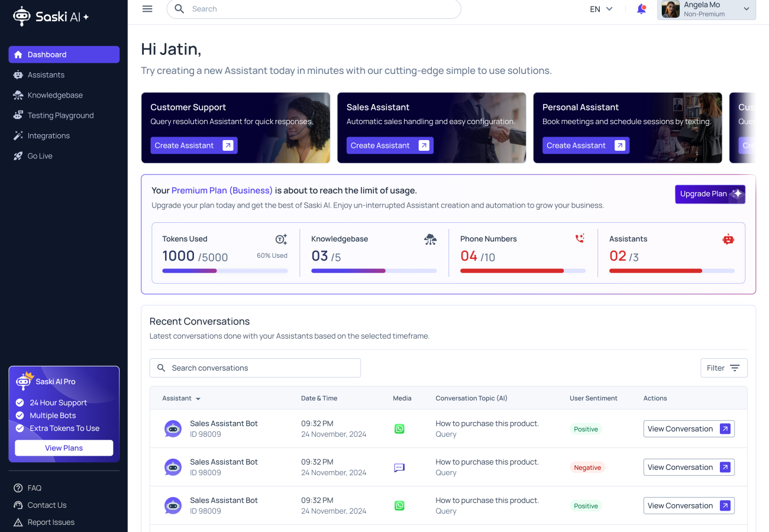This screenshot has height=532, width=769.
Task: Click the Extra Tokens To Use checkmark
Action: pos(20,429)
